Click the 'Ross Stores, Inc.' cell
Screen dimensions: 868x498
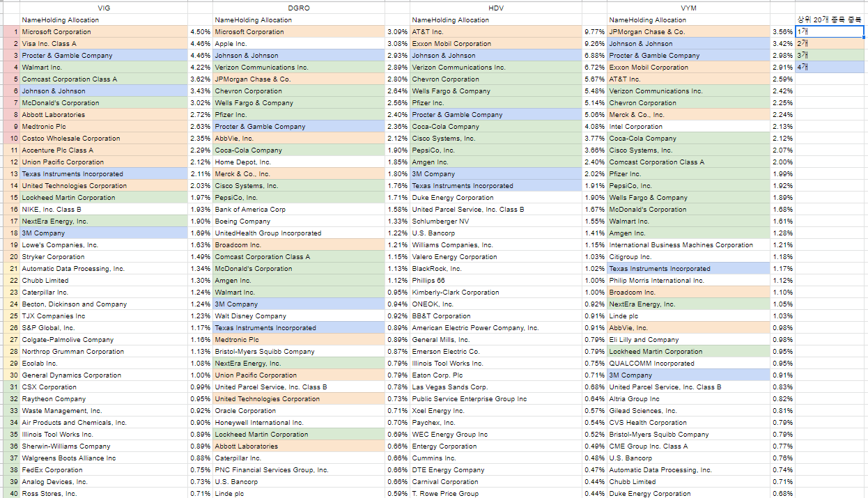104,493
